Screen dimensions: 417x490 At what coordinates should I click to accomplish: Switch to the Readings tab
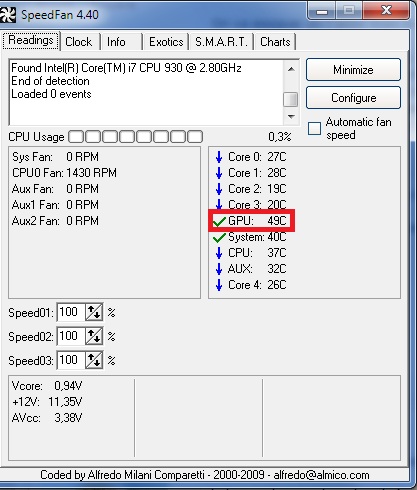pos(31,41)
